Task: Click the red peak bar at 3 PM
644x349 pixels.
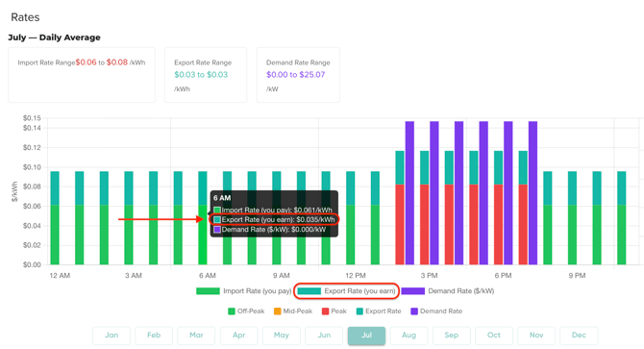Action: [424, 225]
